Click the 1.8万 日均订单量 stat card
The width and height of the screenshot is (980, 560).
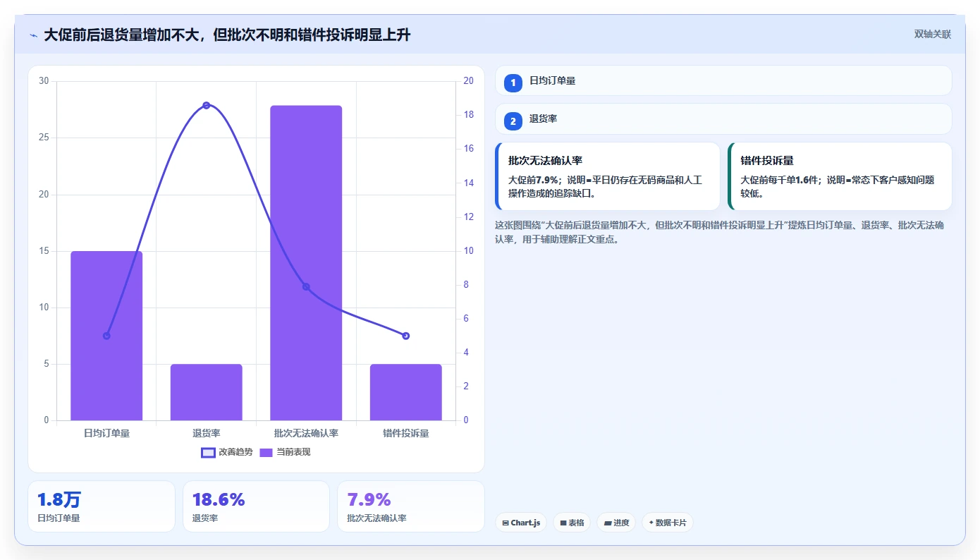tap(102, 506)
